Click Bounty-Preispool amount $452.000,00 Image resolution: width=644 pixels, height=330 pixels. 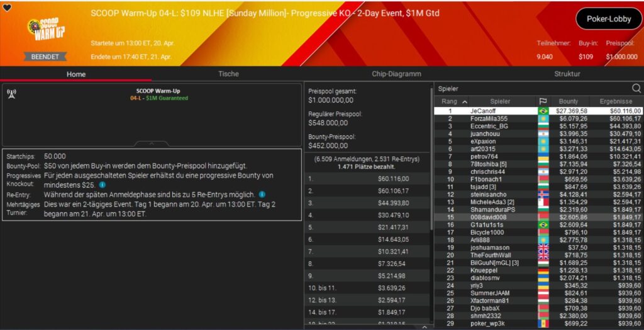328,145
